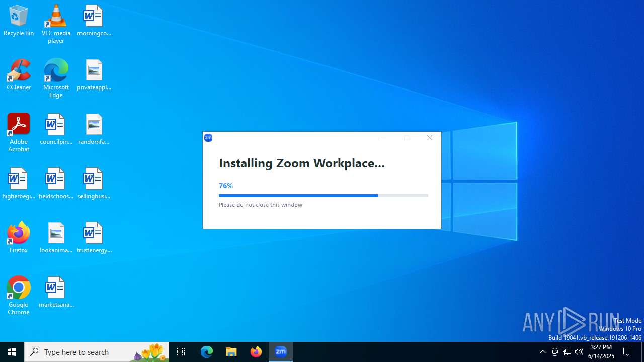The width and height of the screenshot is (644, 362).
Task: Open the morningco... Word document
Action: [x=94, y=21]
